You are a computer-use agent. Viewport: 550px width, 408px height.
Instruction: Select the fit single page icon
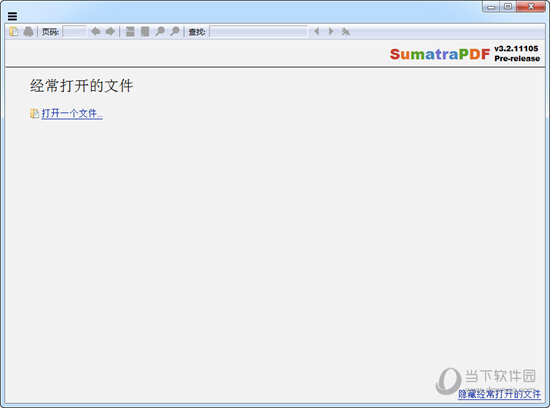point(145,32)
